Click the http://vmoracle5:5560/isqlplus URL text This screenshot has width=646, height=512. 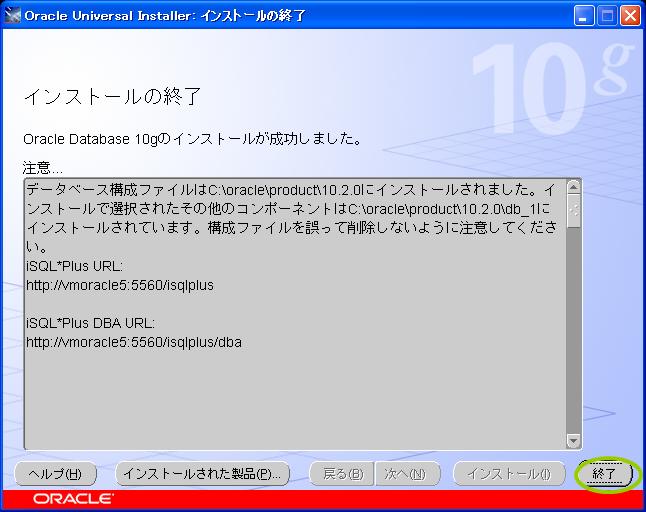[120, 285]
